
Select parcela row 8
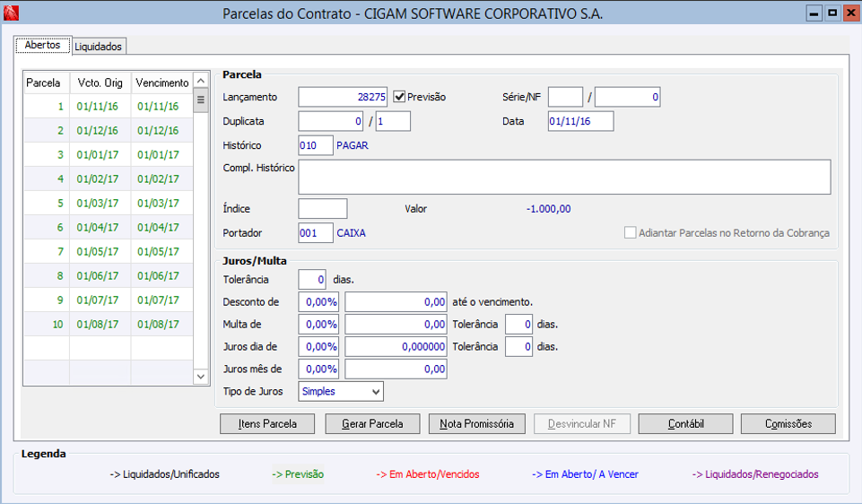109,275
